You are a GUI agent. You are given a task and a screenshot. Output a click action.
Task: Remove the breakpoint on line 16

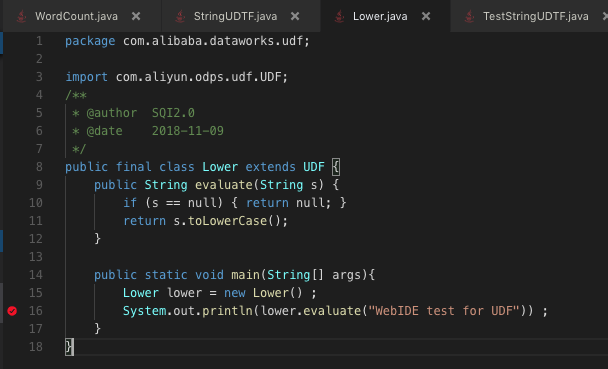coord(12,311)
